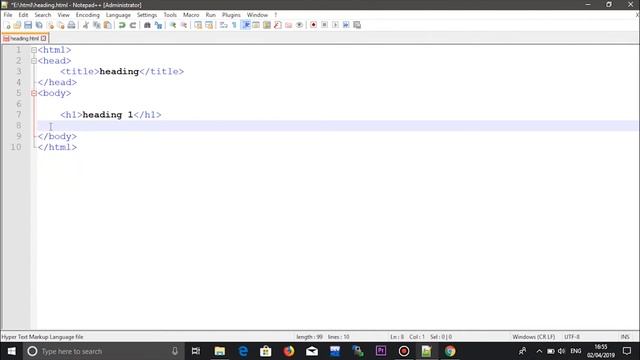Place cursor in 'heading 1' text

(x=108, y=115)
